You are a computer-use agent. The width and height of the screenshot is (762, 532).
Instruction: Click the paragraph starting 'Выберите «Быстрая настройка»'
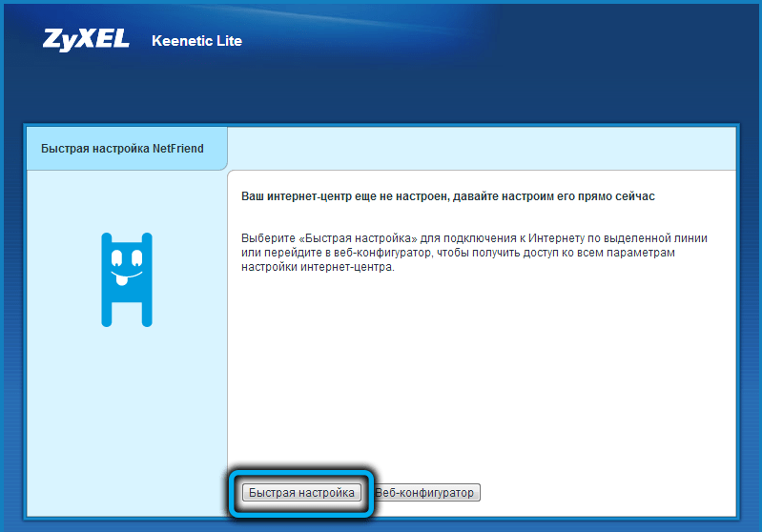click(474, 253)
